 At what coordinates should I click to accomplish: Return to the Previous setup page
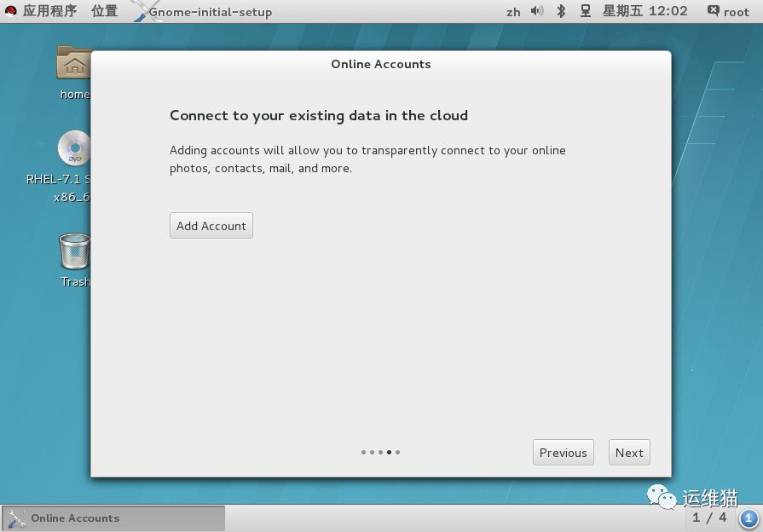pos(563,452)
